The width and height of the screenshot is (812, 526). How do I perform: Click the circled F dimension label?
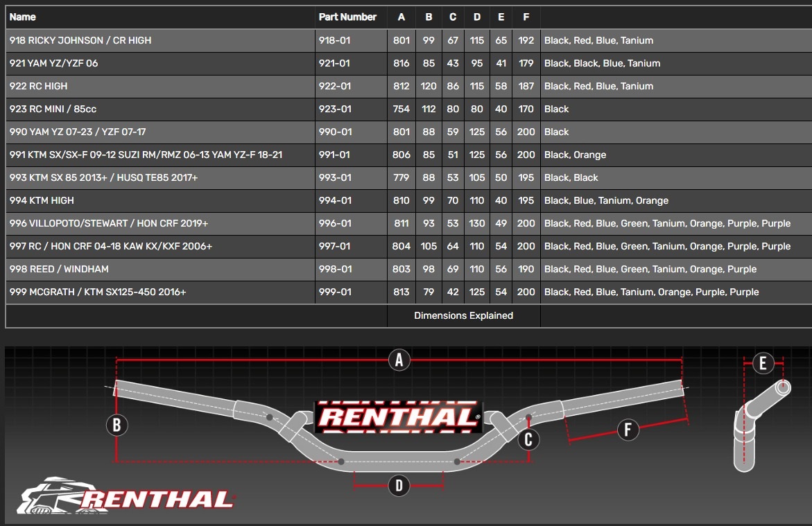pos(628,430)
